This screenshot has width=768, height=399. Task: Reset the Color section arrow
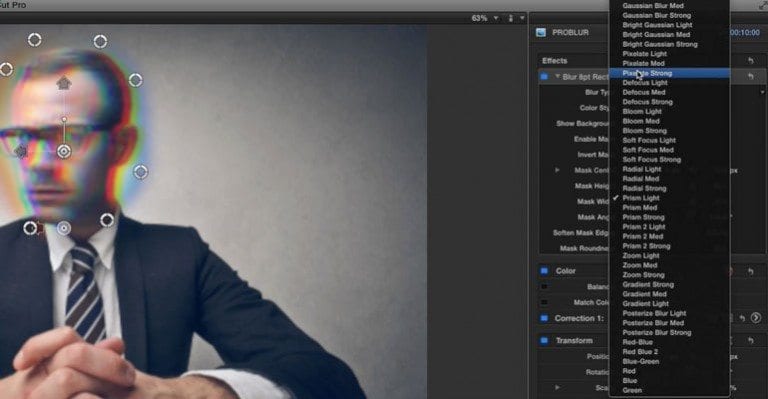click(750, 271)
